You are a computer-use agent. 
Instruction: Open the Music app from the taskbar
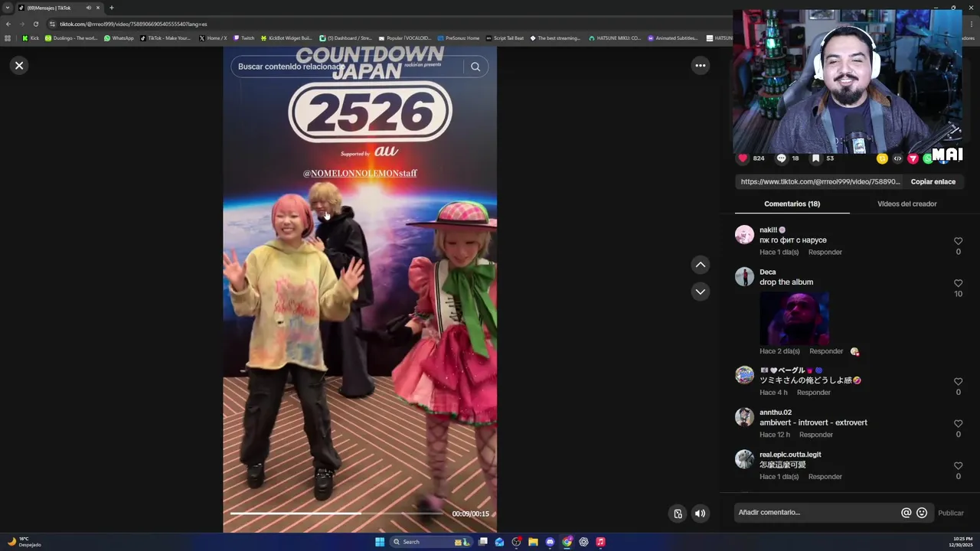pos(600,542)
